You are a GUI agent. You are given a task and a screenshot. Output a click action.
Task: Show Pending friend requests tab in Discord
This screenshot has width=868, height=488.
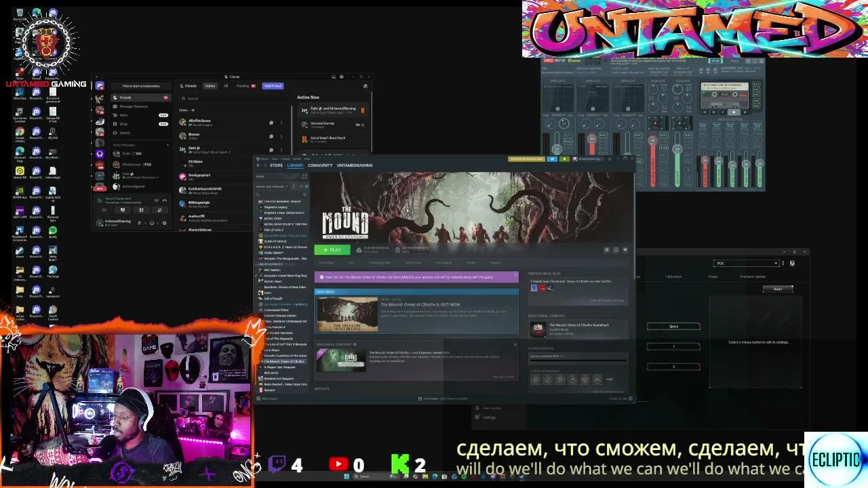tap(245, 86)
